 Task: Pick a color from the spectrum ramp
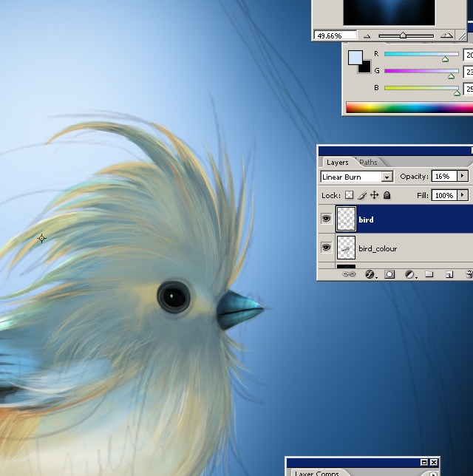(x=409, y=108)
